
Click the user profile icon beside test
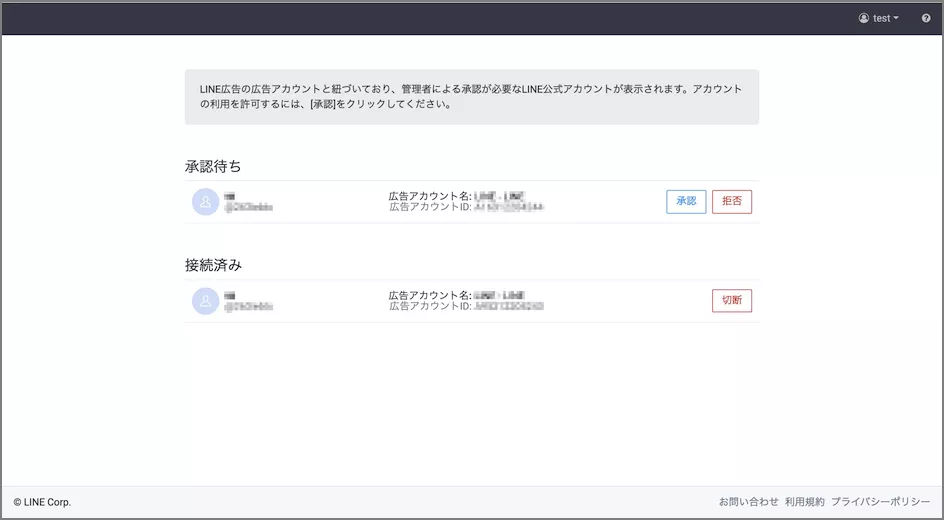[864, 18]
